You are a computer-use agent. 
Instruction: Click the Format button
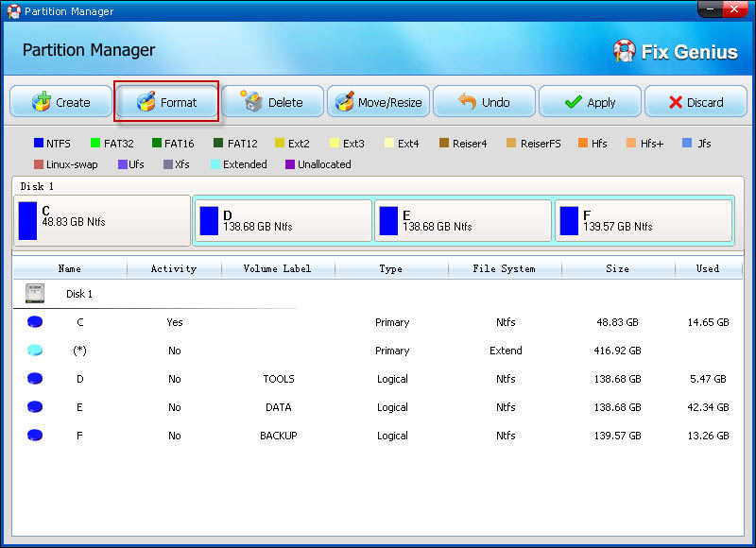point(166,102)
